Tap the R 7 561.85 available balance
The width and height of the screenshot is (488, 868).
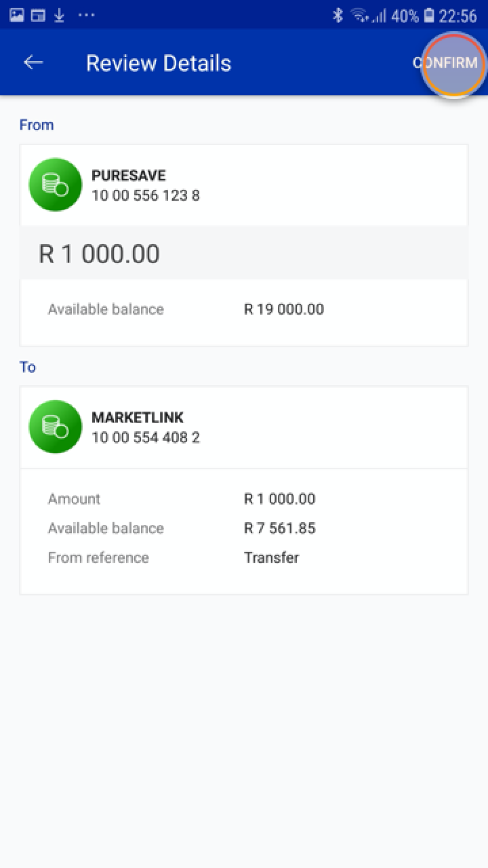coord(280,528)
